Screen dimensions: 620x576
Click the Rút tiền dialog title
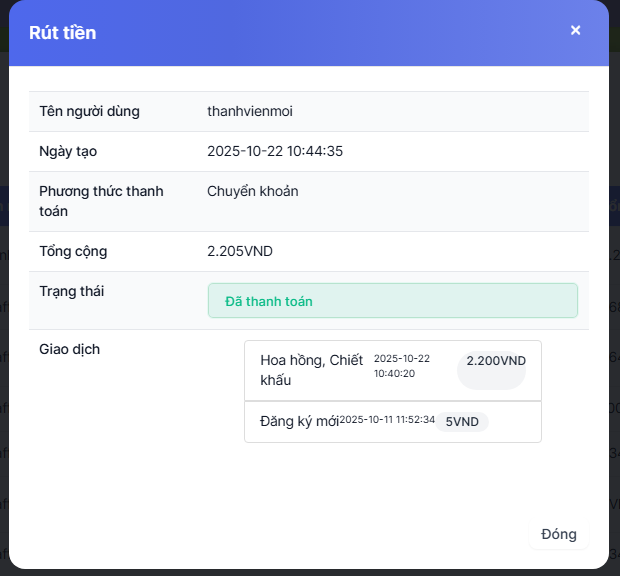pos(62,32)
